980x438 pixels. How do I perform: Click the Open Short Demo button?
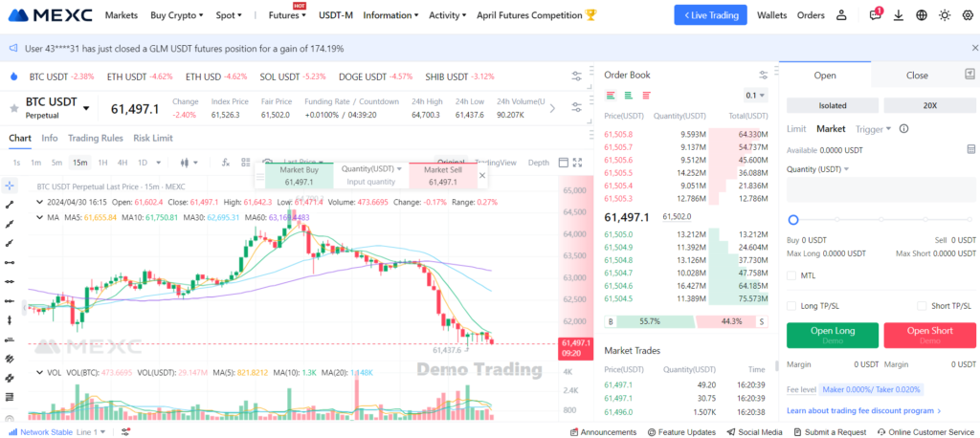tap(930, 335)
